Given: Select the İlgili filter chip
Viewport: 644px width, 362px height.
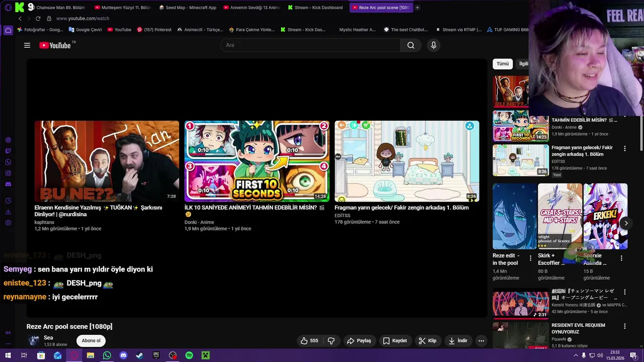Looking at the screenshot, I should pos(523,64).
